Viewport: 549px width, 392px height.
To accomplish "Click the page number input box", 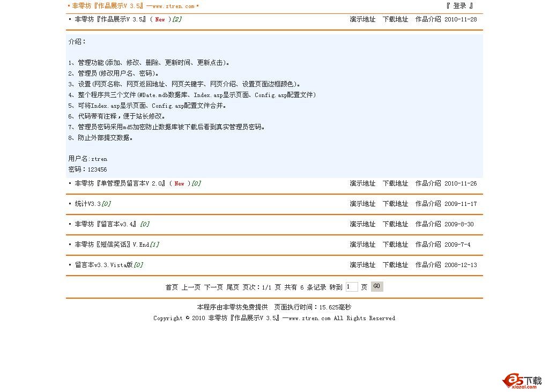I will [352, 286].
